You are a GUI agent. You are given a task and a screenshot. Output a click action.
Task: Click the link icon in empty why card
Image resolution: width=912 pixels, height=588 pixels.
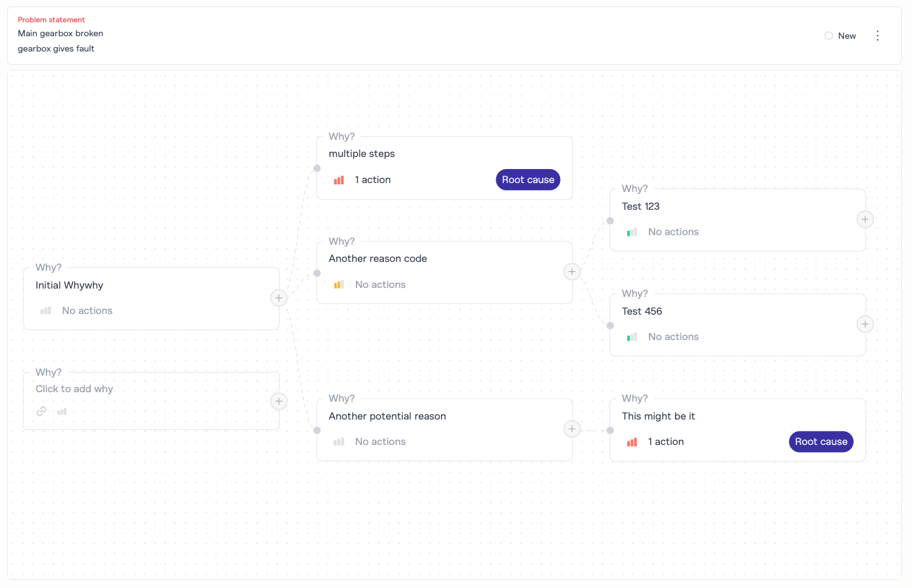41,411
